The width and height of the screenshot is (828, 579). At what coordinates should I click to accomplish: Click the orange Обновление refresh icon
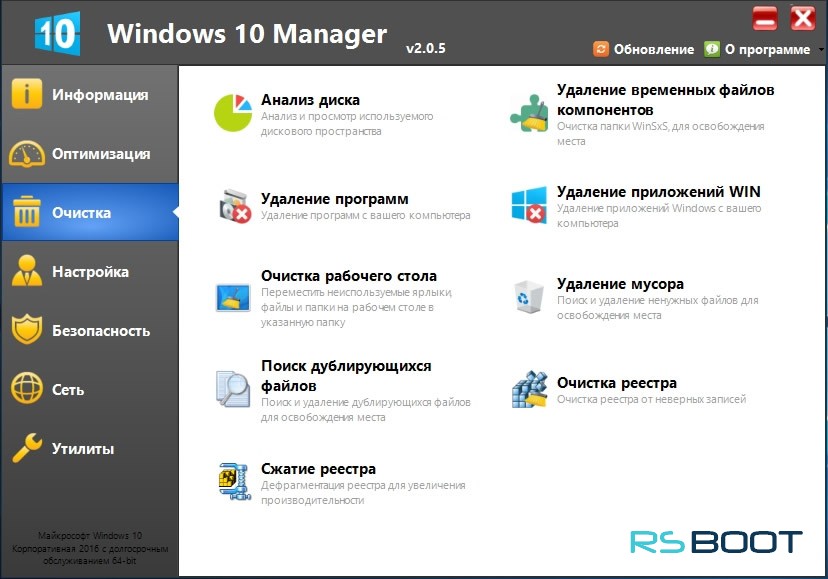point(601,49)
